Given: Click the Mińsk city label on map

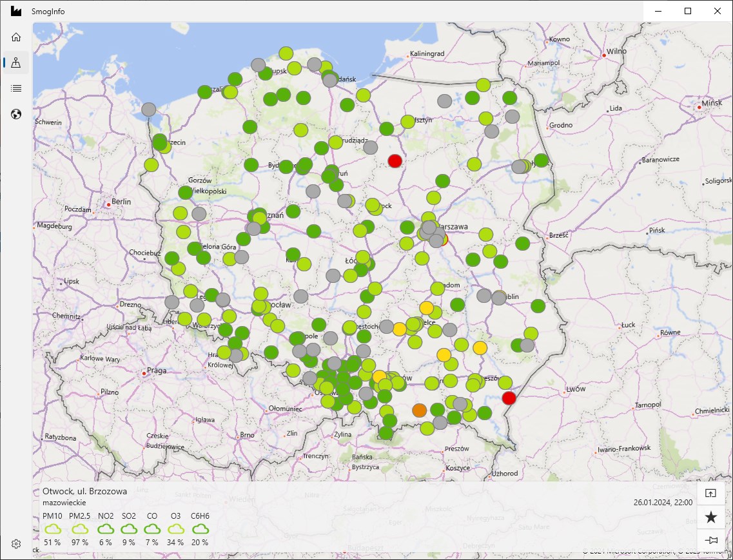Looking at the screenshot, I should [x=712, y=103].
